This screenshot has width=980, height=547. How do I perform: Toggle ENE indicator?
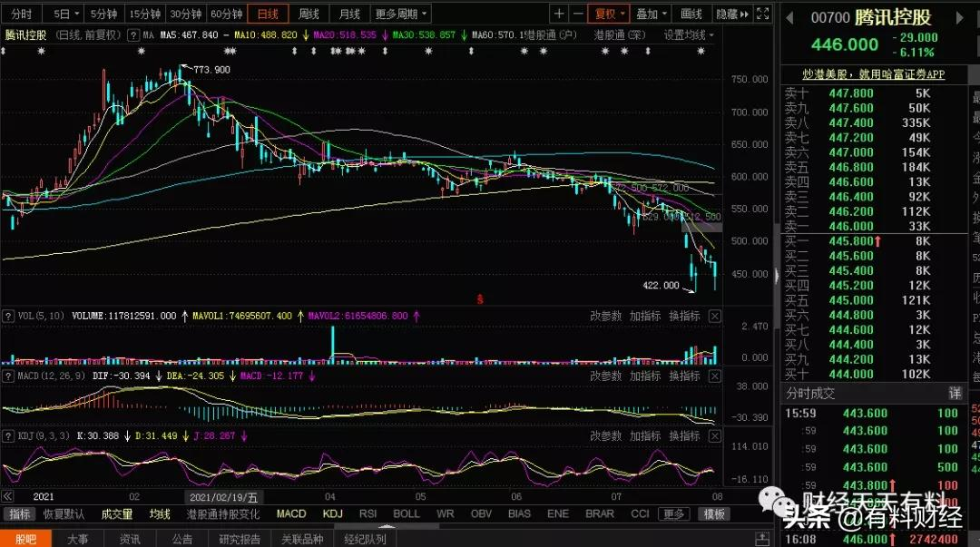tap(558, 513)
